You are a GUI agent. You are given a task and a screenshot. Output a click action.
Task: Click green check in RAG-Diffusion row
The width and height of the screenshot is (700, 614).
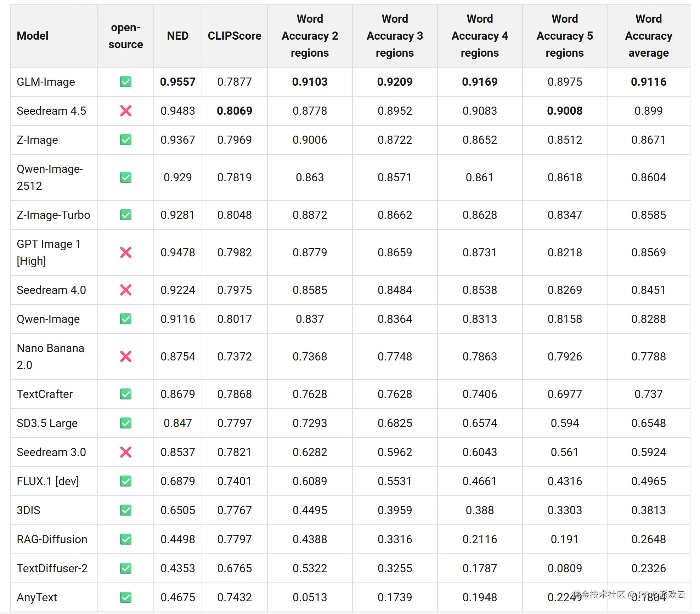[x=126, y=539]
